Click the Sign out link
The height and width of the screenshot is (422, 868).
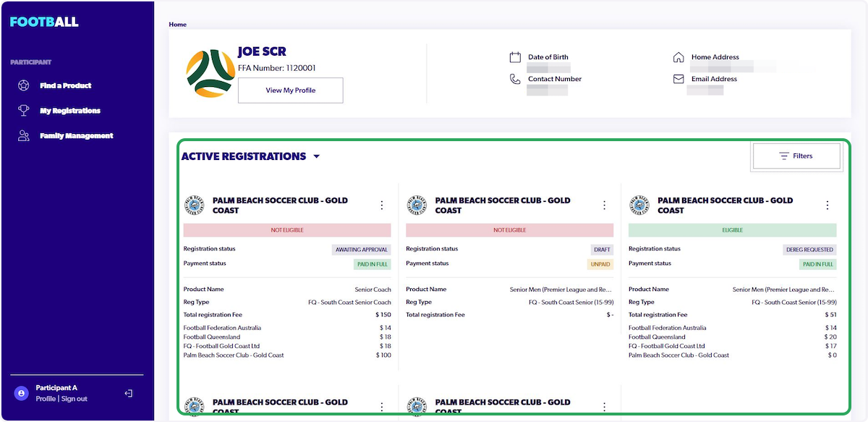(x=75, y=399)
